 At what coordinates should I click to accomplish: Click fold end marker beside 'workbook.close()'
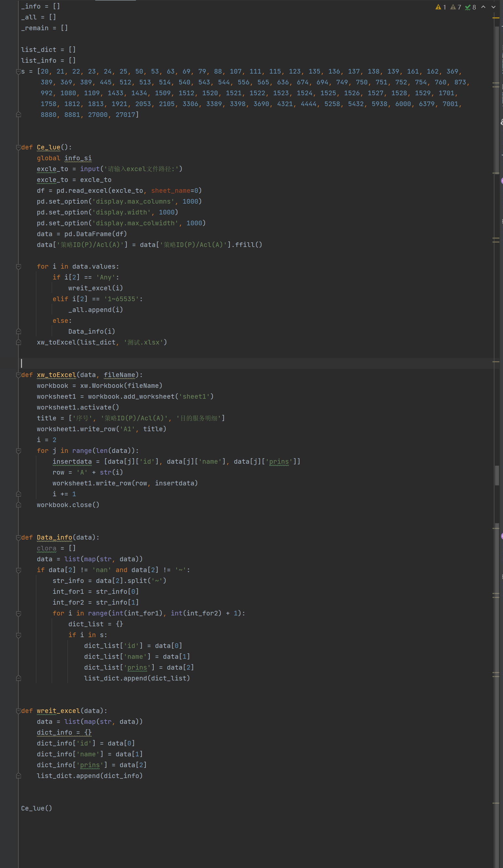coord(19,505)
